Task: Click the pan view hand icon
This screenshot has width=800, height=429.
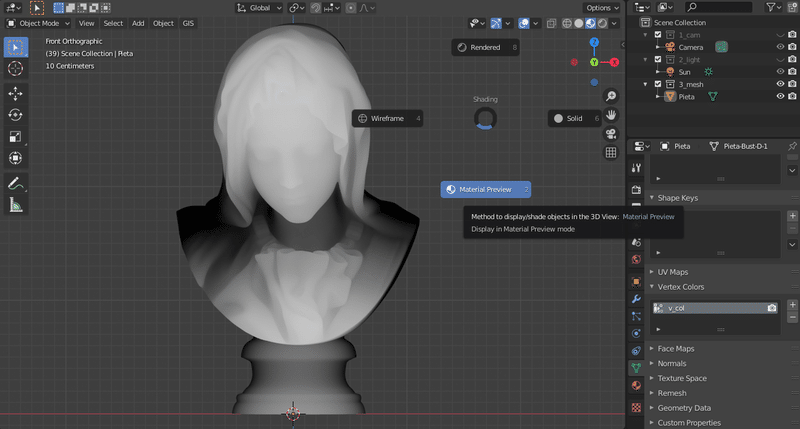Action: pos(611,115)
